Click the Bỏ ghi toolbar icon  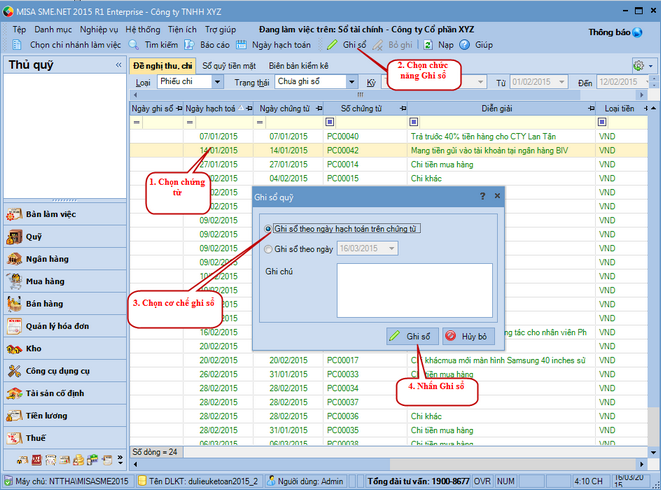378,45
